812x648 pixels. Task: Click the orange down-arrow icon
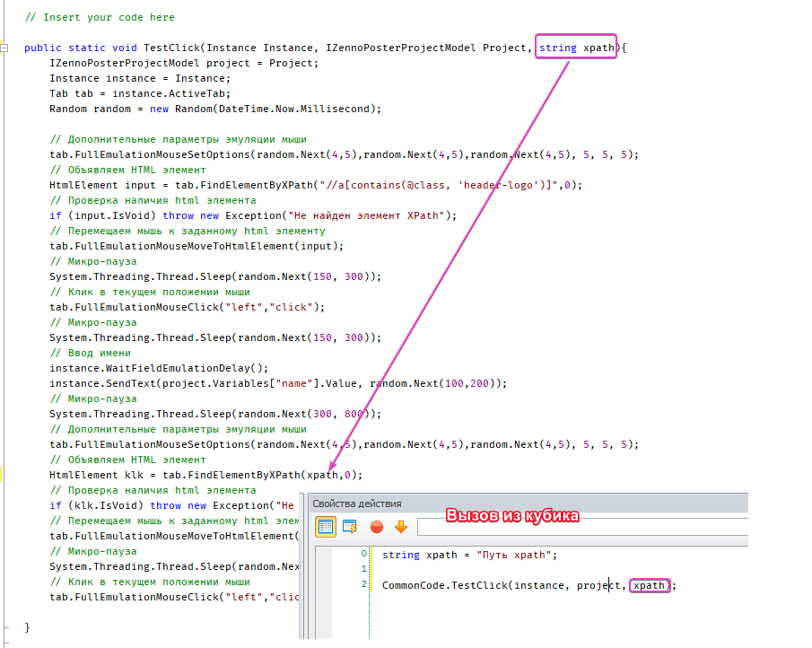pos(401,527)
